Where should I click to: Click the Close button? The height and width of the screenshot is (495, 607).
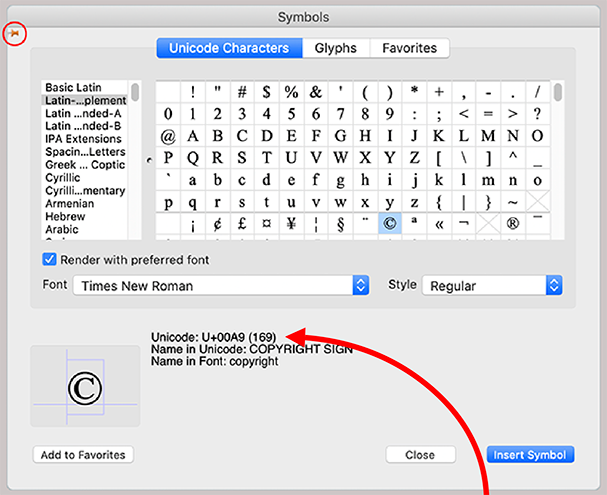pos(420,455)
